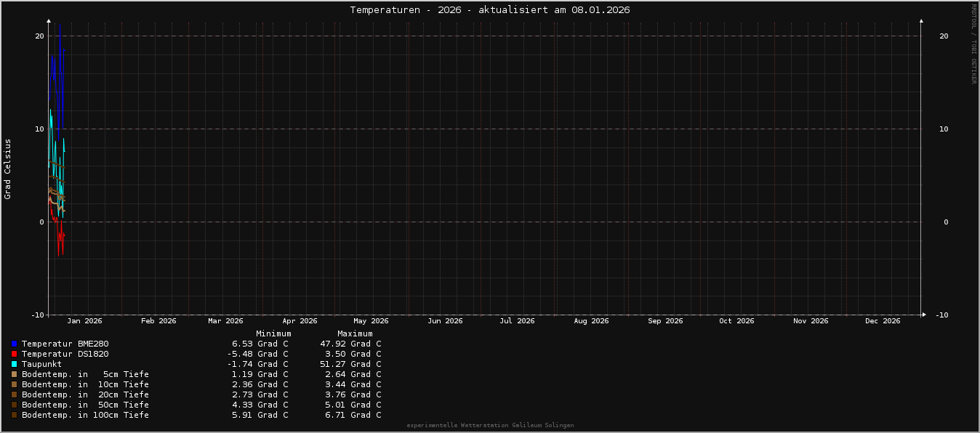Click the chart title Temperaturen - 2026
980x433 pixels.
pos(489,10)
